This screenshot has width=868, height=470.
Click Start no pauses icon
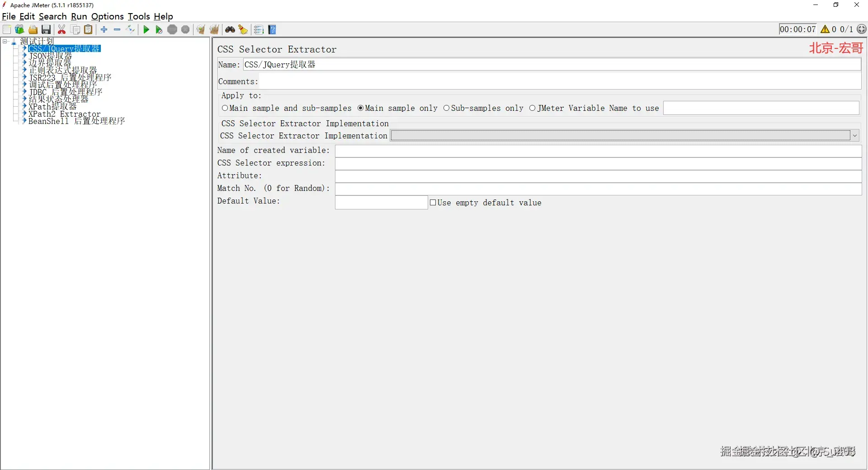pyautogui.click(x=159, y=30)
